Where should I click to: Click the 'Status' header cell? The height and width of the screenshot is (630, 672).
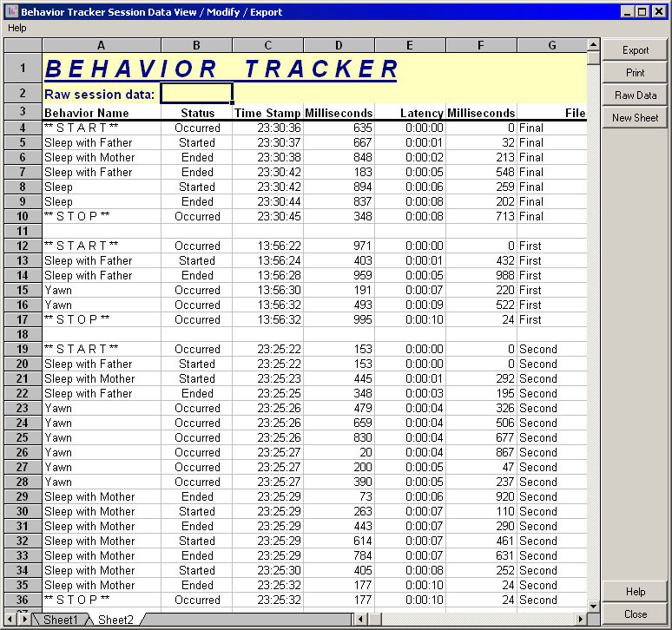197,113
